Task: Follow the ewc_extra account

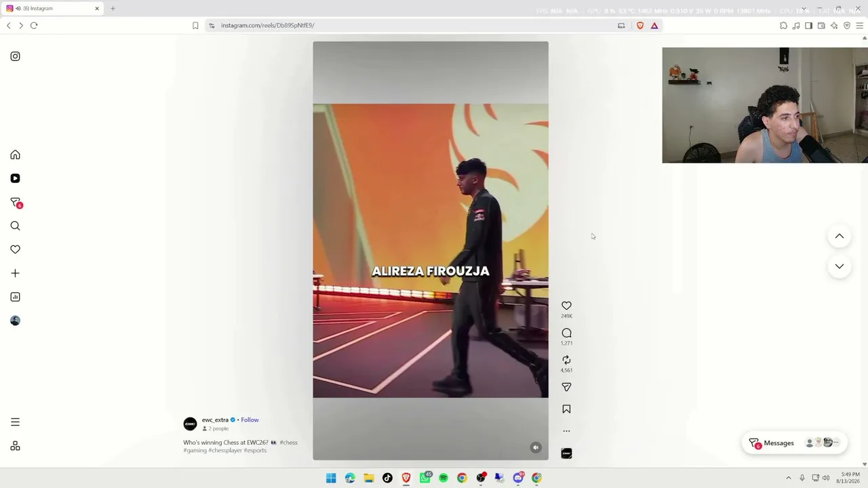Action: tap(250, 420)
